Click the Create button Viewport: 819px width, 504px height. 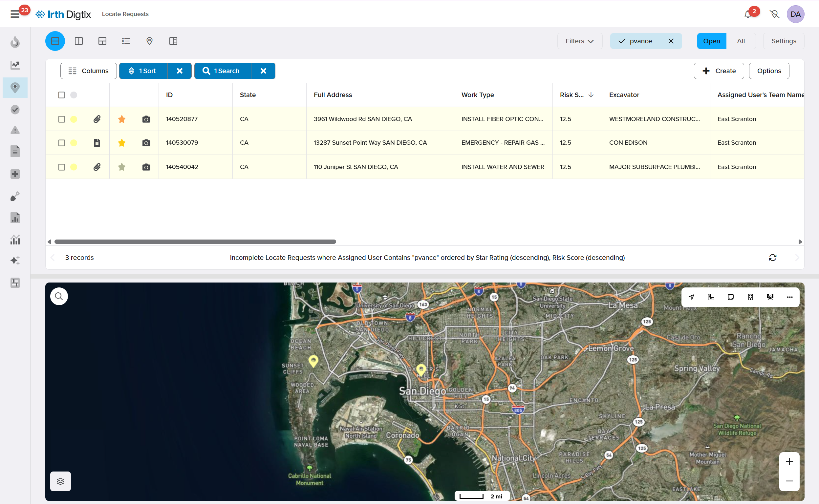tap(719, 71)
